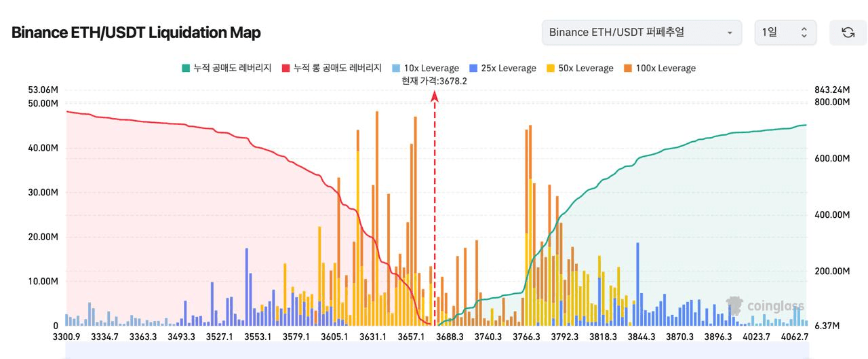868x359 pixels.
Task: Click the 30.00M left axis label
Action: pyautogui.click(x=43, y=192)
